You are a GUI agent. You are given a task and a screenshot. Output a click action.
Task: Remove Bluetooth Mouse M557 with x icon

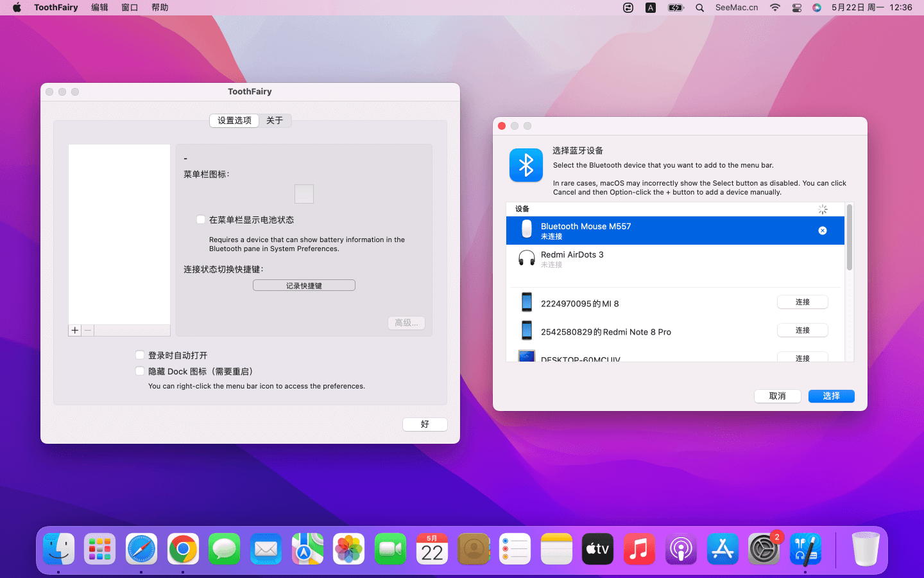823,231
